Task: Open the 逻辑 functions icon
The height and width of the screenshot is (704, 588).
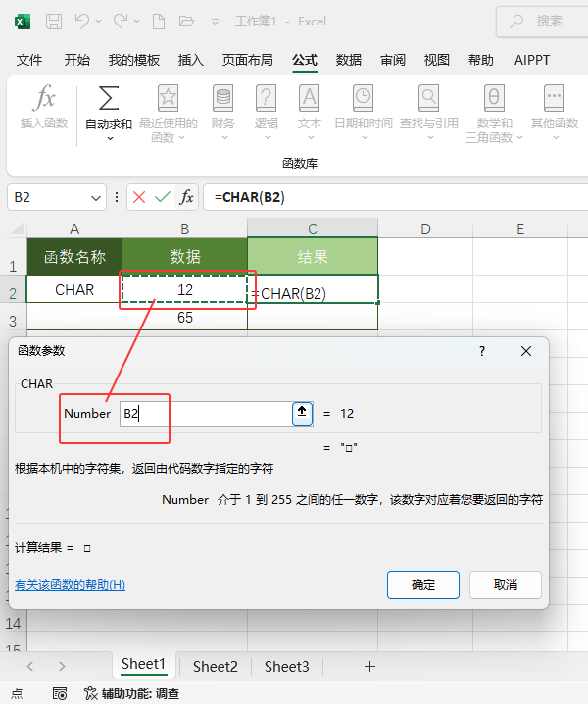Action: point(267,98)
